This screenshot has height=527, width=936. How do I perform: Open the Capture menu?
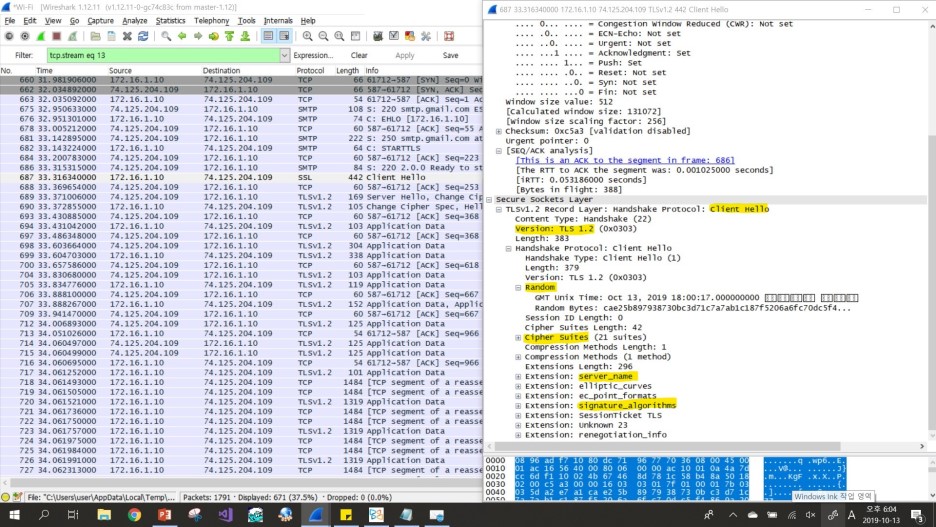(100, 20)
